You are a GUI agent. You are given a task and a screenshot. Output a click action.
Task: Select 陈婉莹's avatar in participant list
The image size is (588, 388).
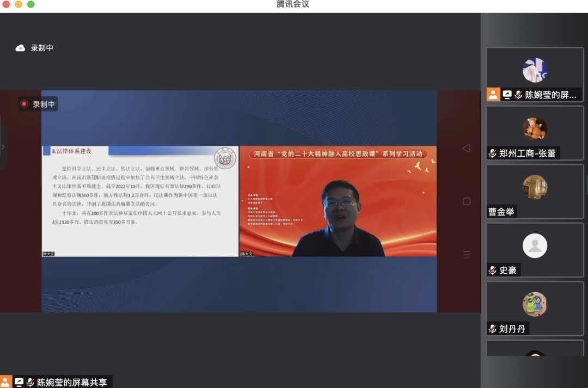tap(535, 70)
